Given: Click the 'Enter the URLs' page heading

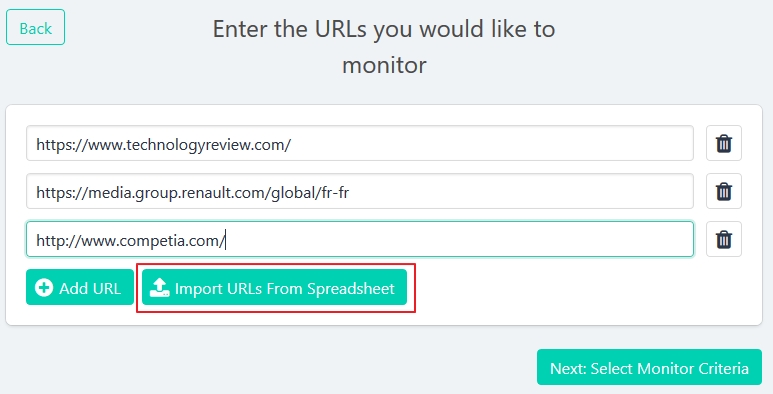Looking at the screenshot, I should click(x=384, y=47).
